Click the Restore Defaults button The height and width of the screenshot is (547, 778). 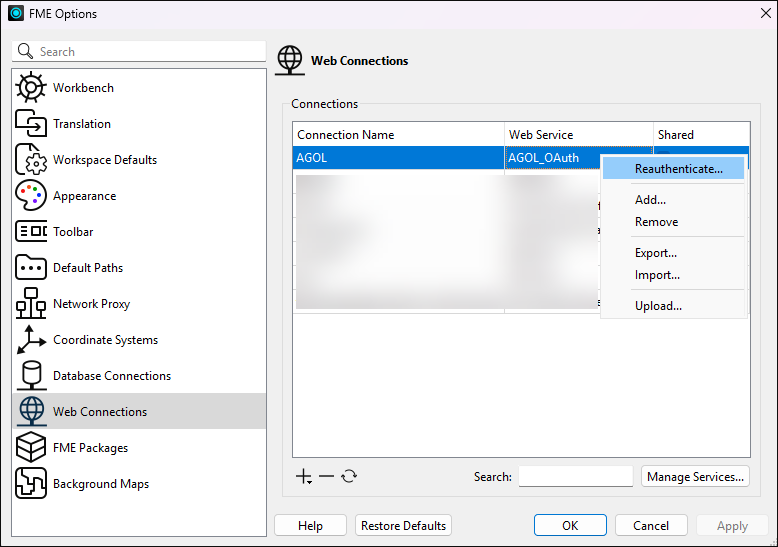coord(403,525)
